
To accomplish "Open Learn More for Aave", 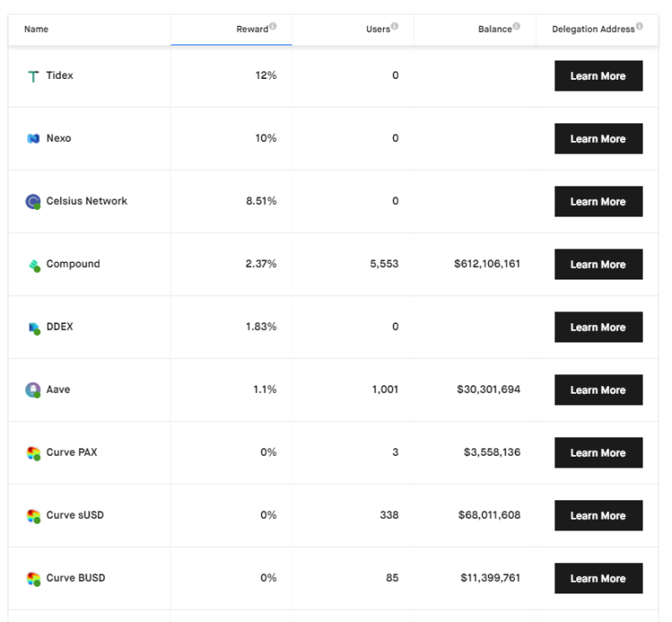I will (x=598, y=389).
